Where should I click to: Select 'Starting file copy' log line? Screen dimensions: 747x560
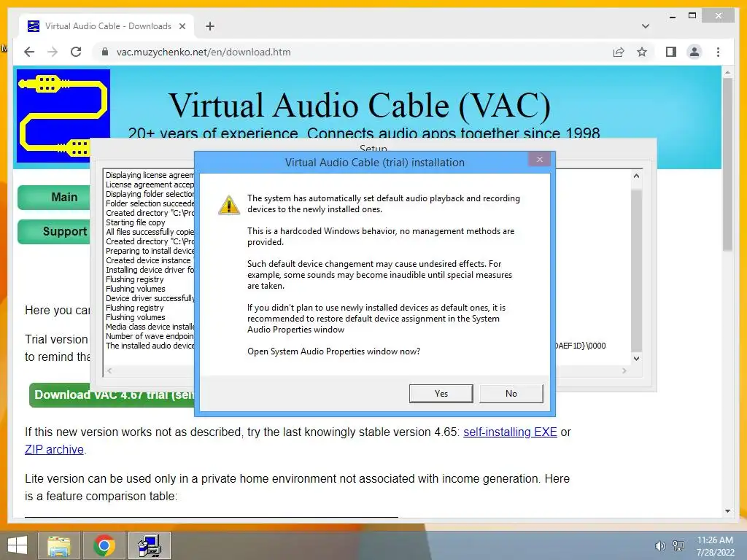[x=135, y=222]
